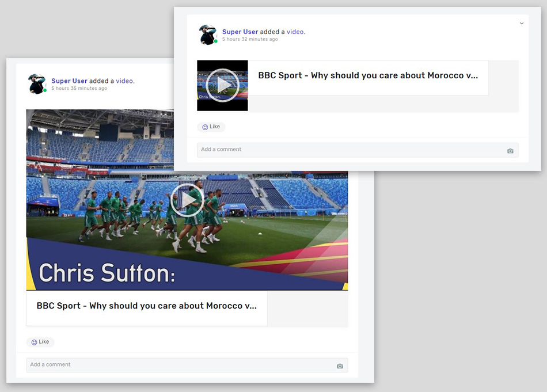The width and height of the screenshot is (547, 392).
Task: Open the Super User profile link in the 32 minutes ago post
Action: pos(240,32)
